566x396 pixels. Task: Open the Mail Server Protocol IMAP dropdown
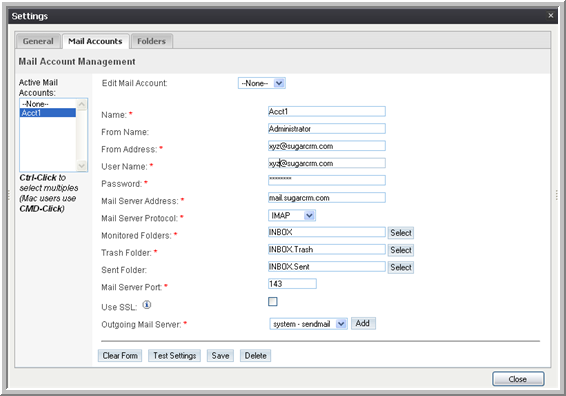coord(292,216)
